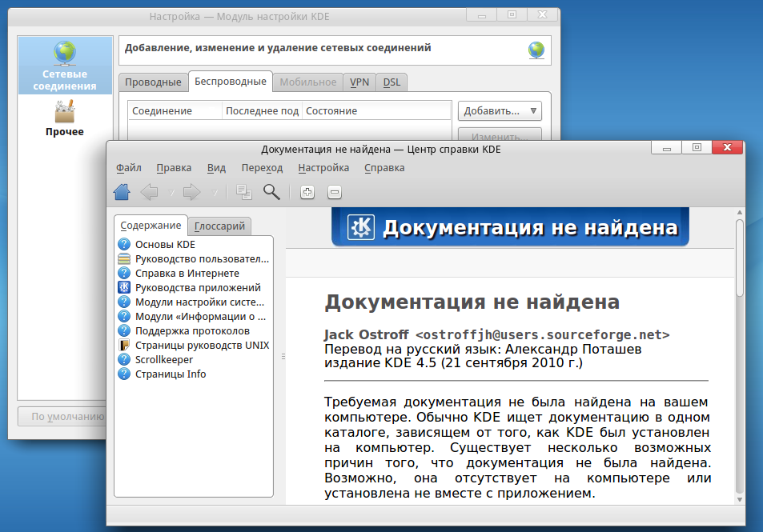
Task: Click the scrollbar up arrow in help viewer
Action: [739, 213]
